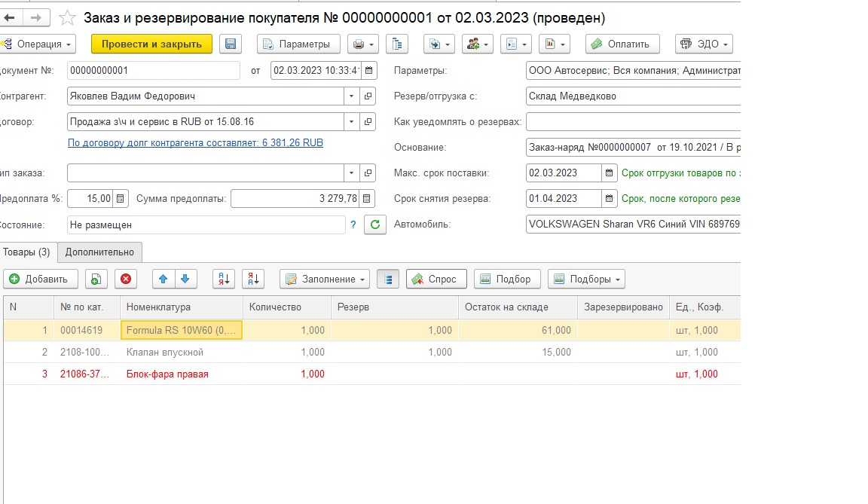
Task: Click the Сумма предоплаты value field
Action: [295, 199]
